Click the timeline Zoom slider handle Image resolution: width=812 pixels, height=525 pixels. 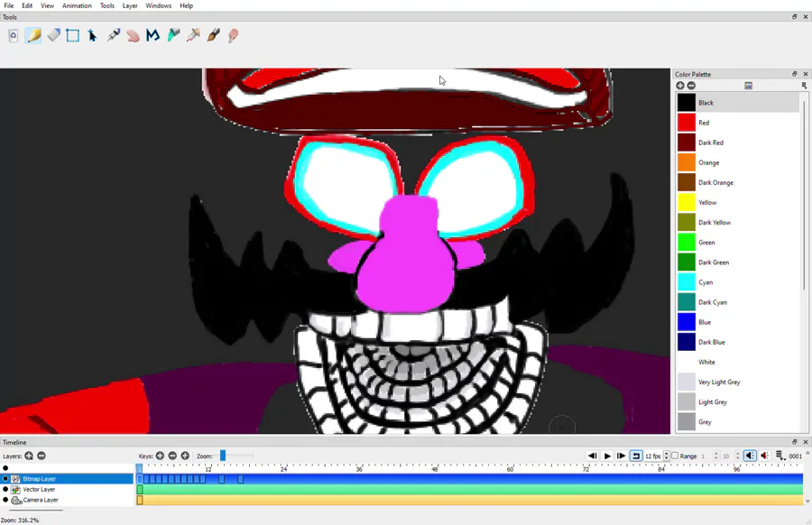coord(223,456)
